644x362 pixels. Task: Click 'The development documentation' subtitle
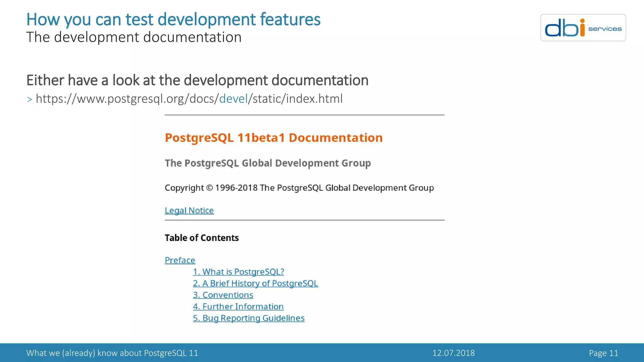(x=134, y=37)
